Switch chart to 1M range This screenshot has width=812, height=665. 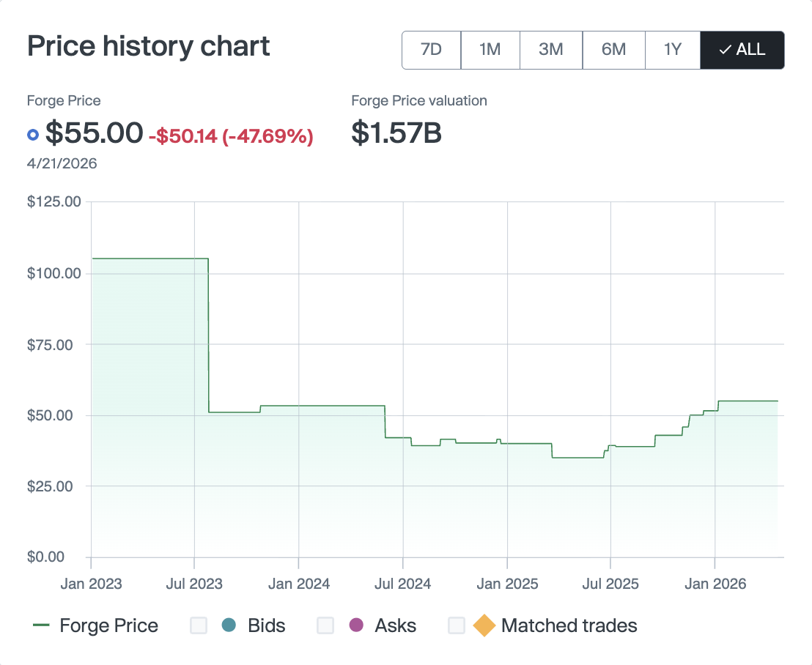pyautogui.click(x=490, y=50)
